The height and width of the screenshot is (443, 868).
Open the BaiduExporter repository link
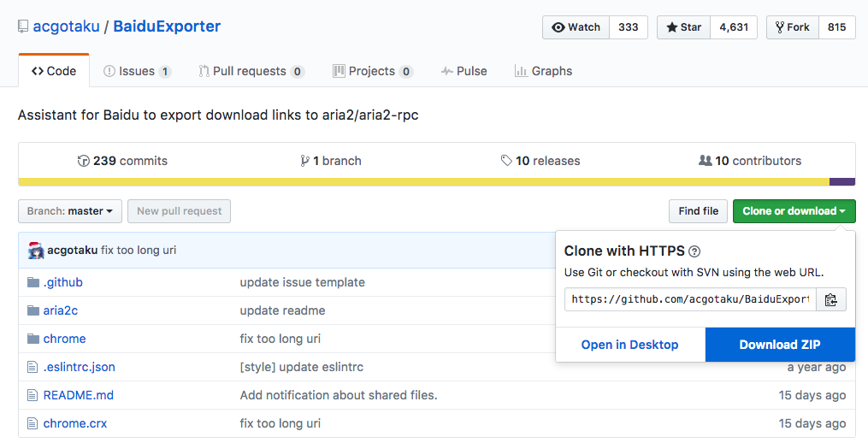click(x=167, y=26)
